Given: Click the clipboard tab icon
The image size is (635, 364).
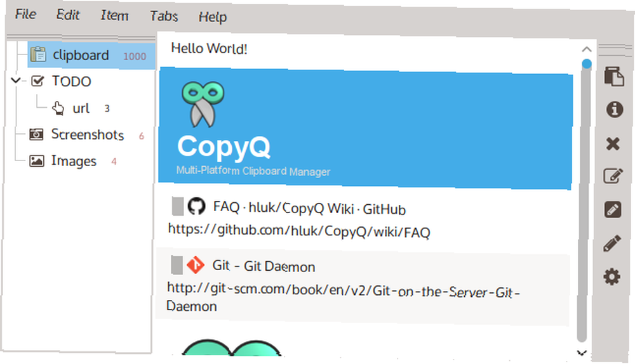Looking at the screenshot, I should [39, 54].
